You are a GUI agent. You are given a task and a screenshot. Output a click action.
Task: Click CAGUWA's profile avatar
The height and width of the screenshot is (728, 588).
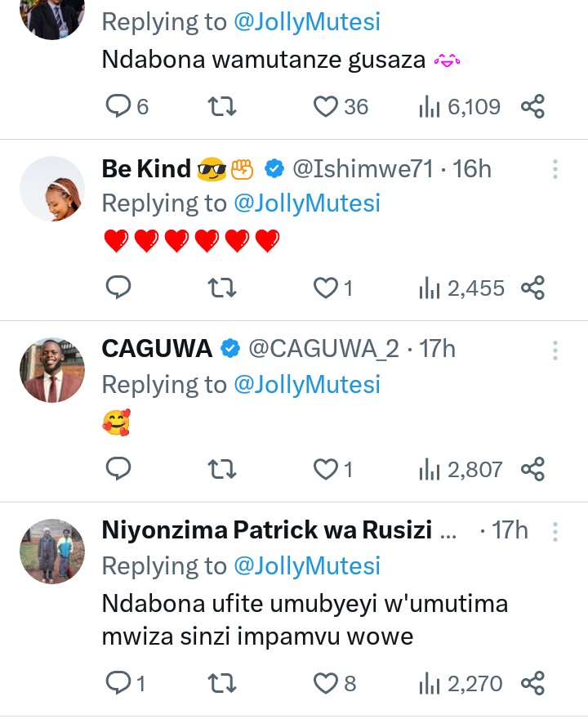coord(51,370)
